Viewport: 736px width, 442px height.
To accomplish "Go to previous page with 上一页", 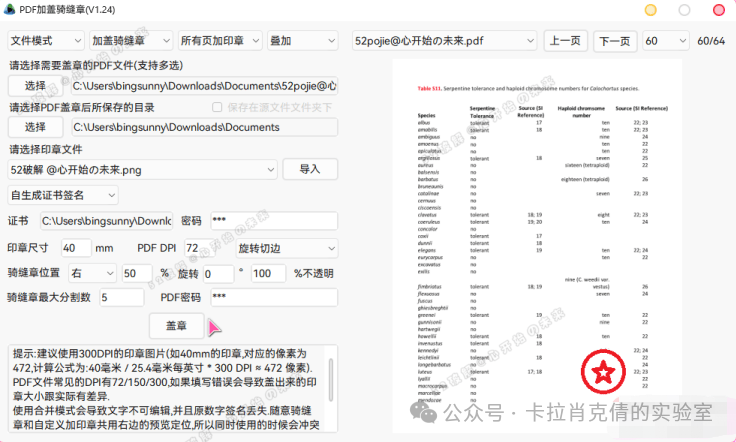I will click(x=565, y=41).
